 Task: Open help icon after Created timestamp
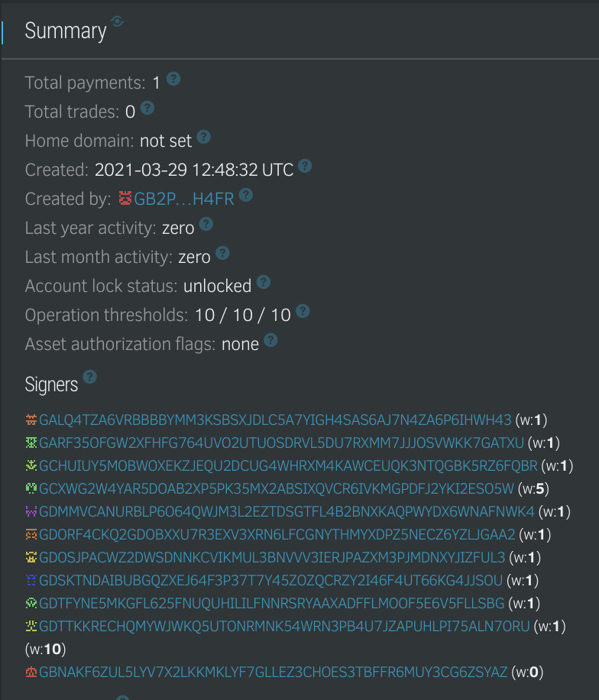[304, 166]
